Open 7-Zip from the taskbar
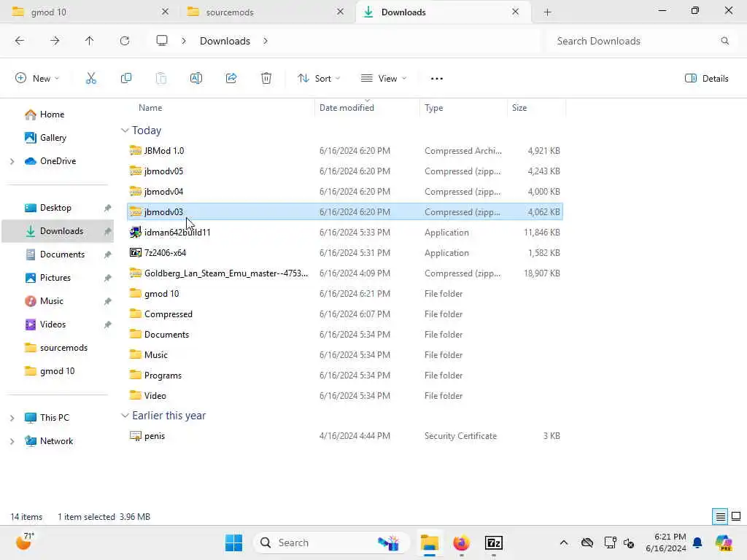747x560 pixels. tap(494, 542)
